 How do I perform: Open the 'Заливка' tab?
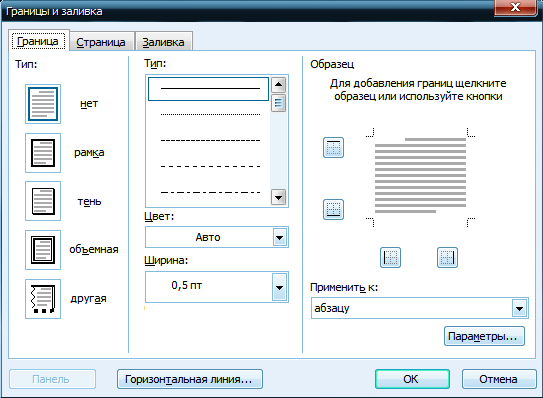coord(163,42)
